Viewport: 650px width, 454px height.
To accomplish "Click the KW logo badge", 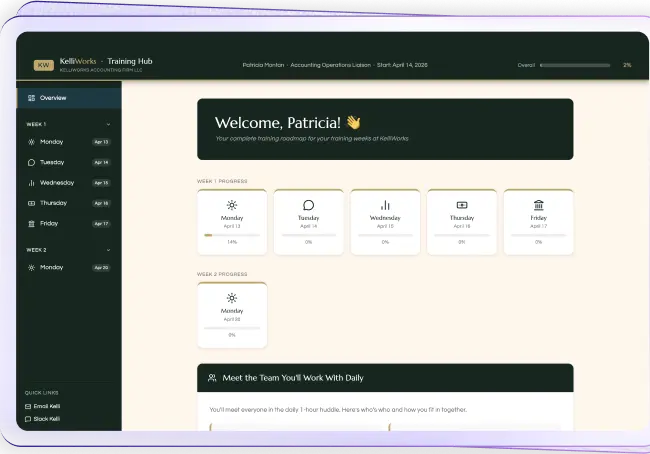I will pyautogui.click(x=44, y=65).
